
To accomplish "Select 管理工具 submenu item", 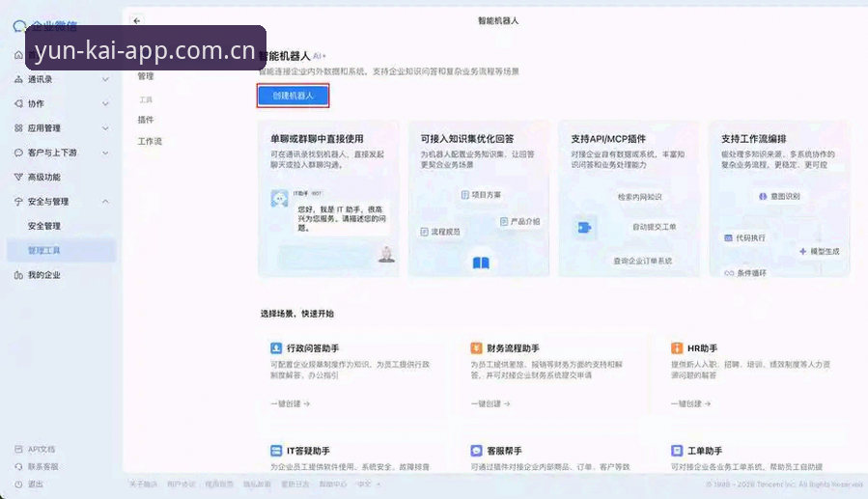I will point(44,251).
